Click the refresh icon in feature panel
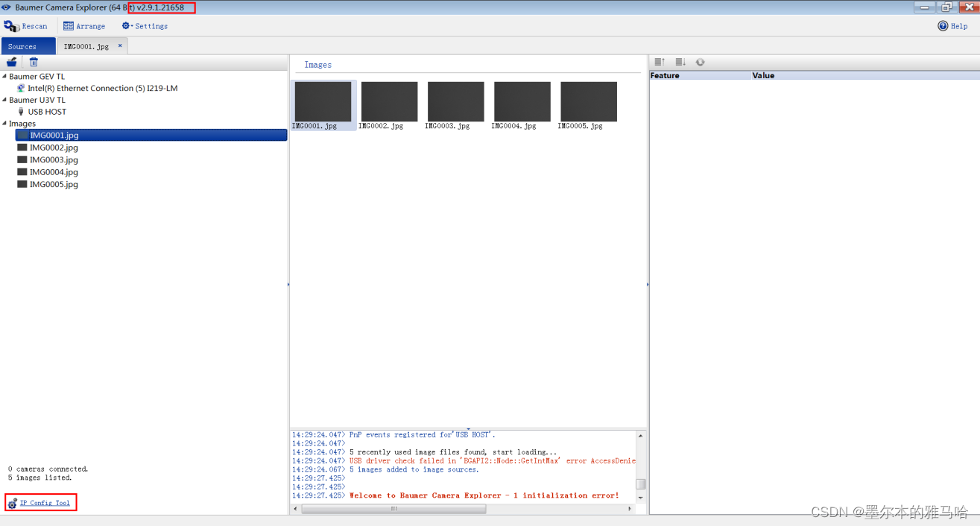This screenshot has width=980, height=526. [700, 63]
